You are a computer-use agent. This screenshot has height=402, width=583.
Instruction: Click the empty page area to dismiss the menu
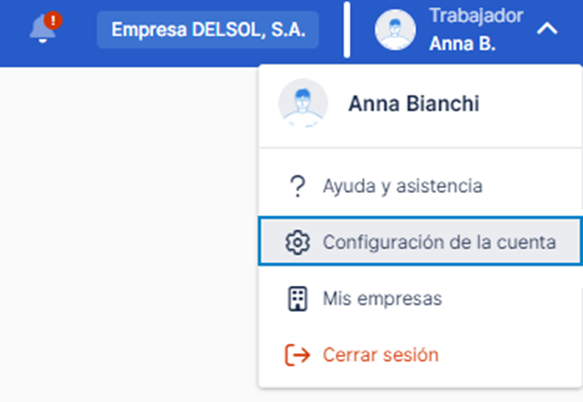pos(128,234)
